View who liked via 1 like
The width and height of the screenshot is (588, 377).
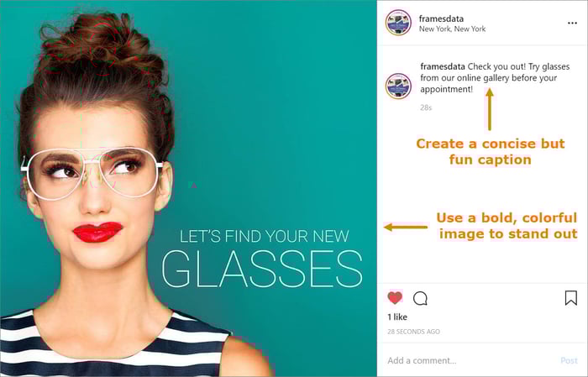[397, 317]
